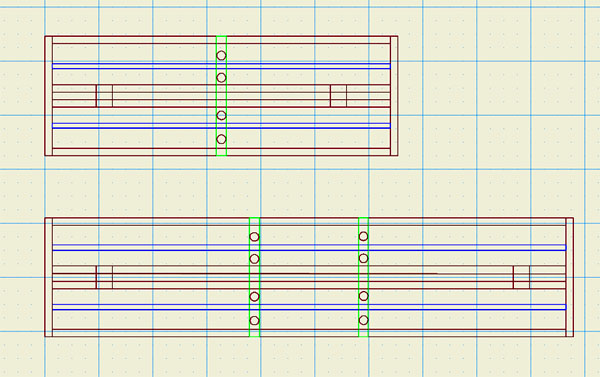Image resolution: width=600 pixels, height=377 pixels.
Task: Select the small right rectangle in bottom drawing's middle rail
Action: pos(522,277)
